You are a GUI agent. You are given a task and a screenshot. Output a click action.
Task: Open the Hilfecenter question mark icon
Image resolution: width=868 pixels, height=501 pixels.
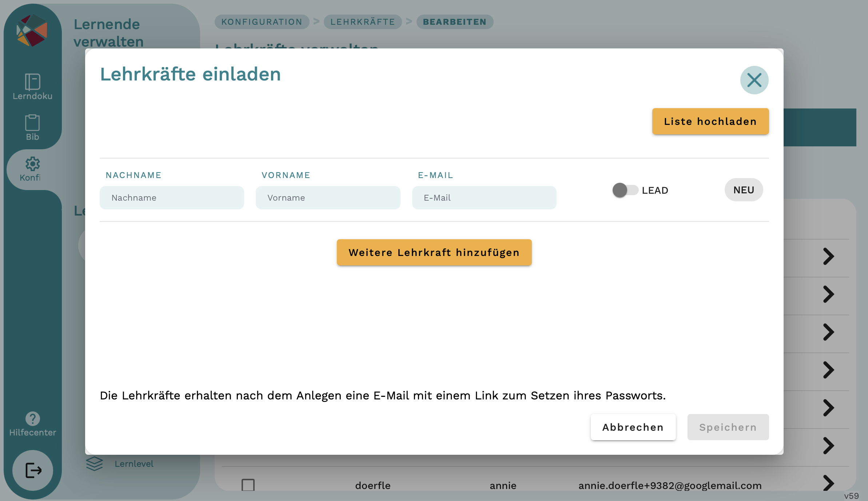(32, 419)
